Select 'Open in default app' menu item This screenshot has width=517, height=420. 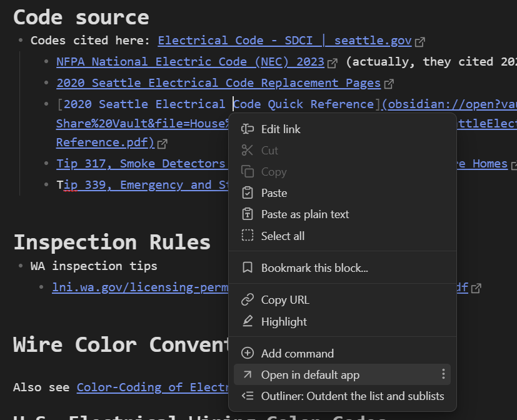310,375
